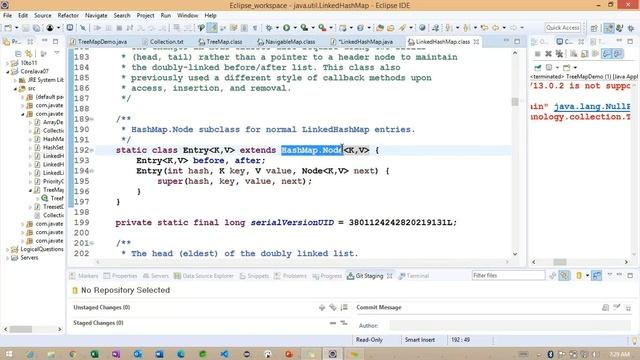Viewport: 640px width, 360px height.
Task: Click Collapse All in Project Explorer
Action: click(18, 53)
